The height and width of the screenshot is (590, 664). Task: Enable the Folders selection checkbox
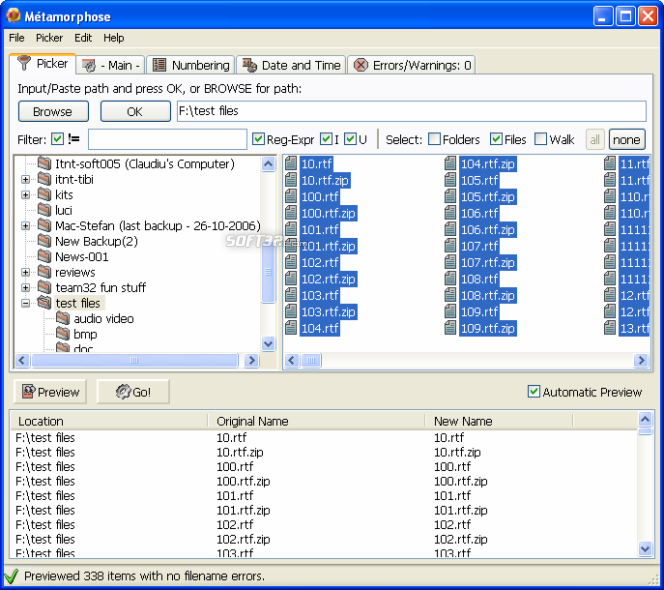coord(434,139)
